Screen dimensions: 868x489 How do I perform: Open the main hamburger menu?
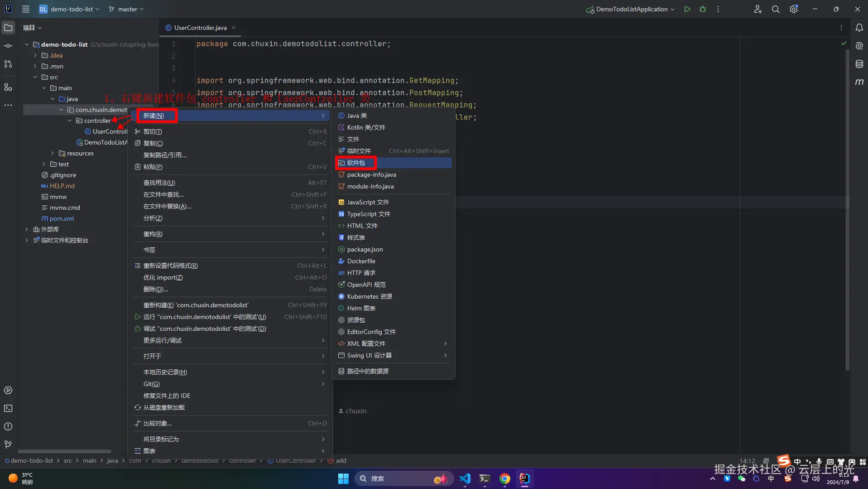pos(26,9)
